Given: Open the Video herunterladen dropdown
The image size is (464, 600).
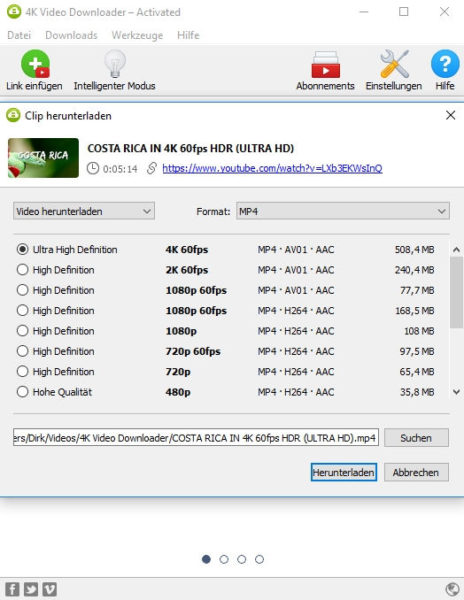Looking at the screenshot, I should coord(84,211).
